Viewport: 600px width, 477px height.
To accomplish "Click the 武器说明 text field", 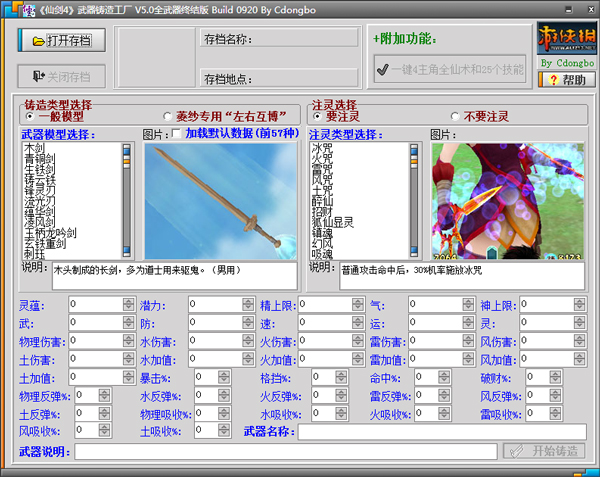I will tap(285, 451).
